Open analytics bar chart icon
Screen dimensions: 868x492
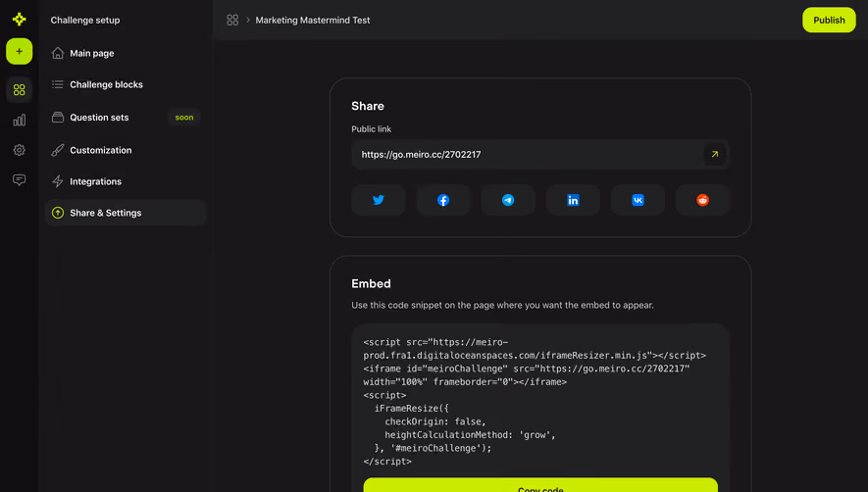pos(20,121)
